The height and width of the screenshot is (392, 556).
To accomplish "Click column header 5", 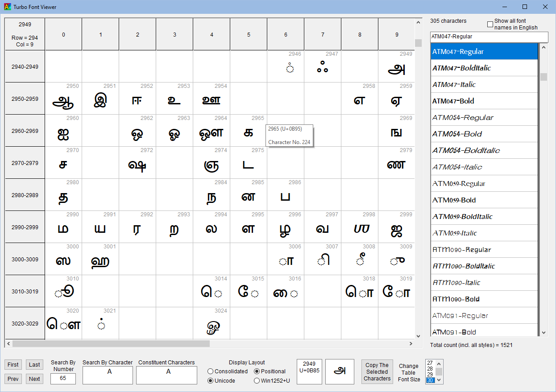I will coord(249,34).
